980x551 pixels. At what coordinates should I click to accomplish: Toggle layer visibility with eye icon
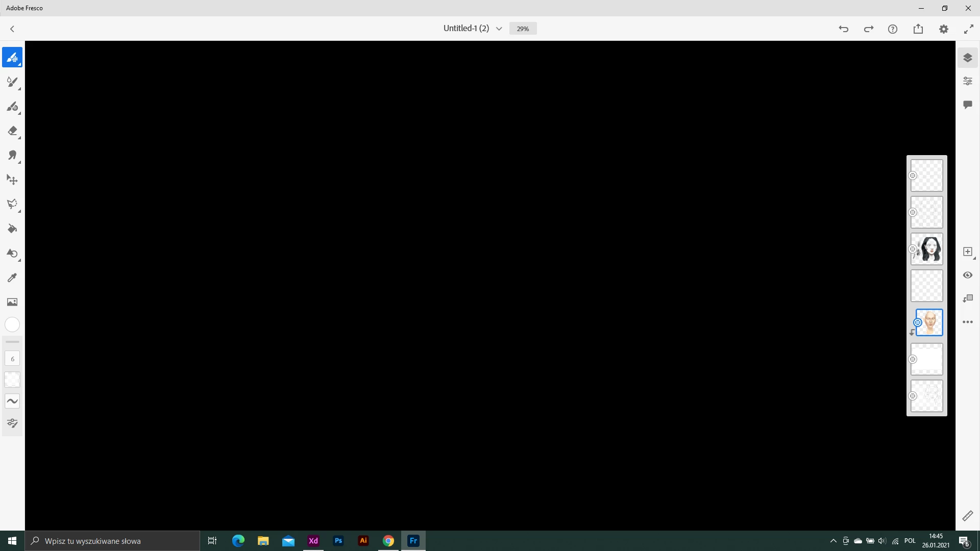(968, 275)
